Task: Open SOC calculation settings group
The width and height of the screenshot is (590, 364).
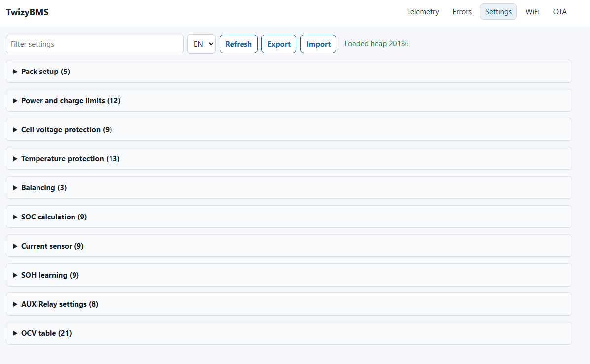Action: click(289, 217)
